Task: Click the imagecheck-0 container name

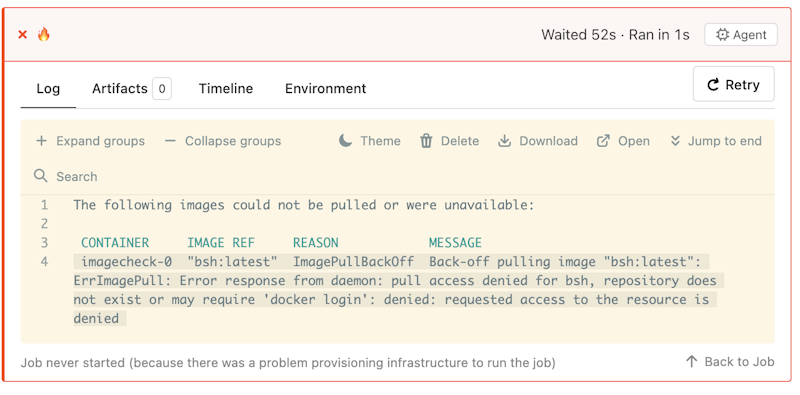Action: coord(127,262)
